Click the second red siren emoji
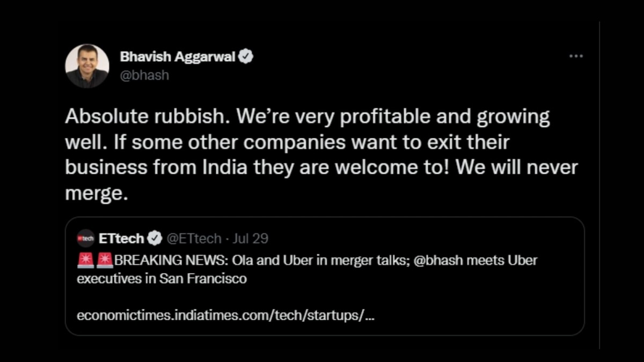Viewport: 644px width, 362px height. 104,261
